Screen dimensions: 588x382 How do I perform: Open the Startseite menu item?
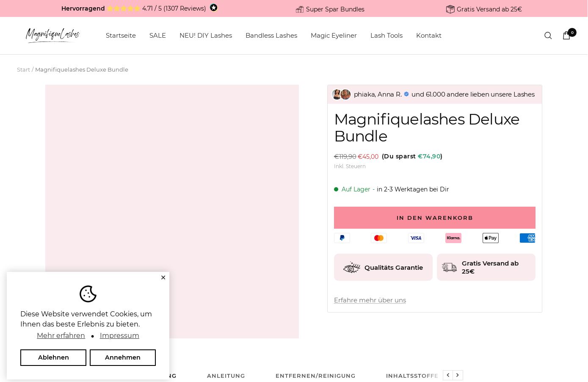(x=121, y=36)
